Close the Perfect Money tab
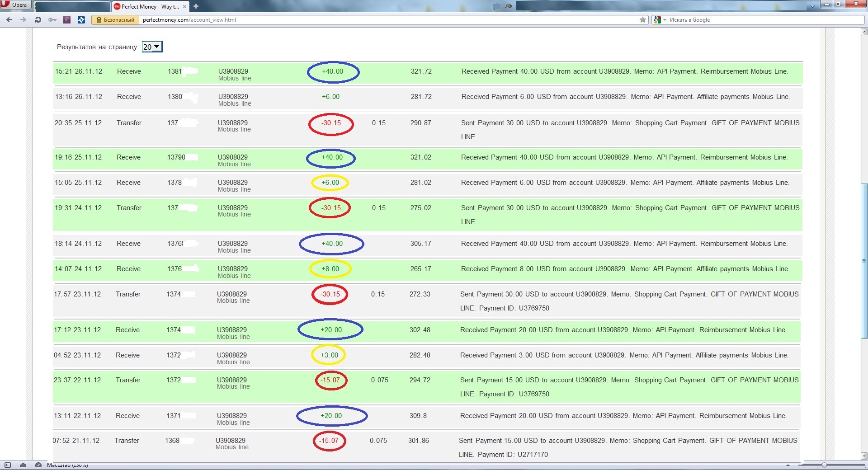Image resolution: width=868 pixels, height=470 pixels. click(x=184, y=6)
